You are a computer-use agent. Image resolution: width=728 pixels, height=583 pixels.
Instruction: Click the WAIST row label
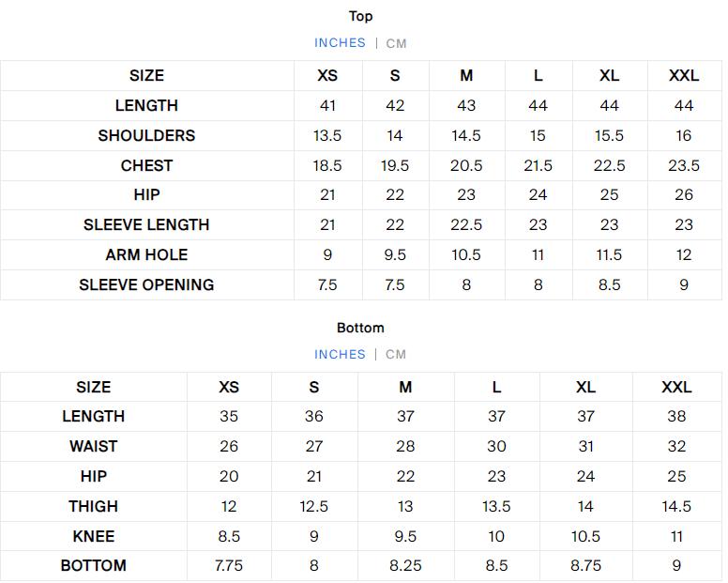(93, 447)
